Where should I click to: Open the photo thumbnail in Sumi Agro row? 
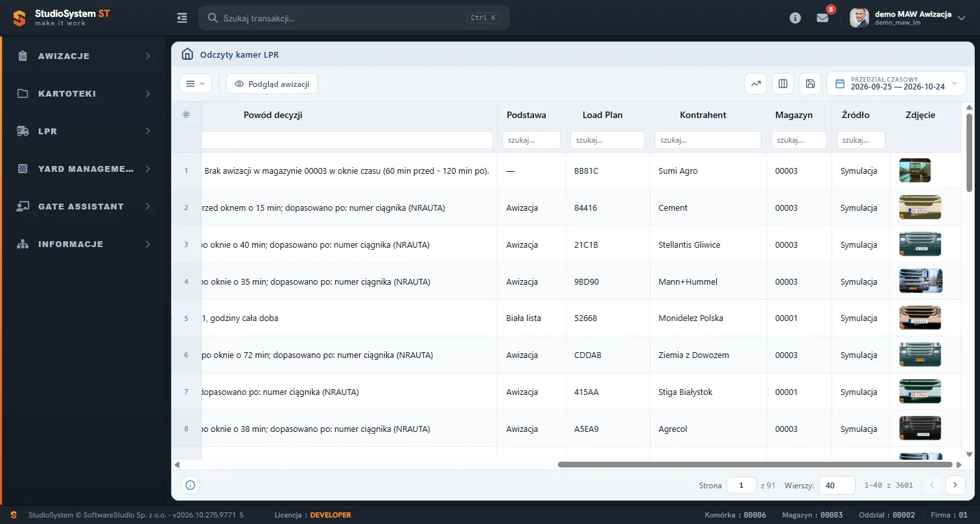(x=915, y=171)
